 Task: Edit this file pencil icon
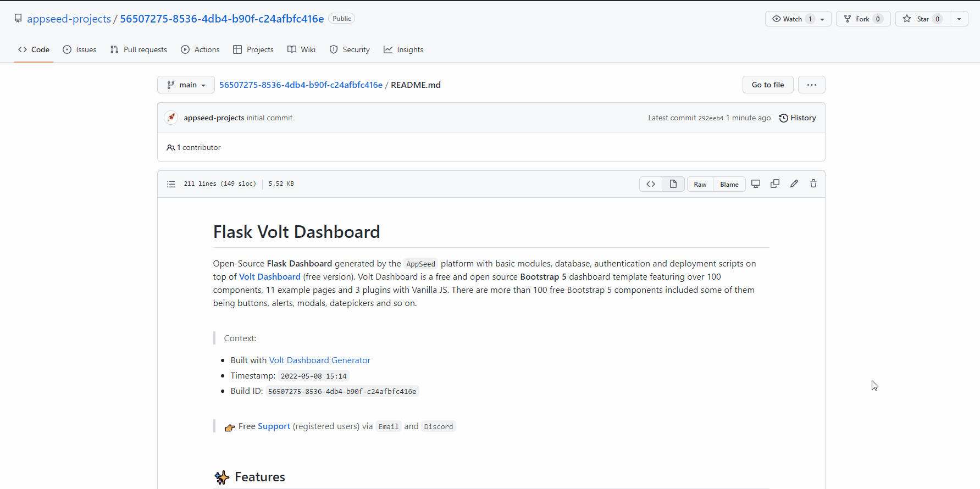click(794, 184)
